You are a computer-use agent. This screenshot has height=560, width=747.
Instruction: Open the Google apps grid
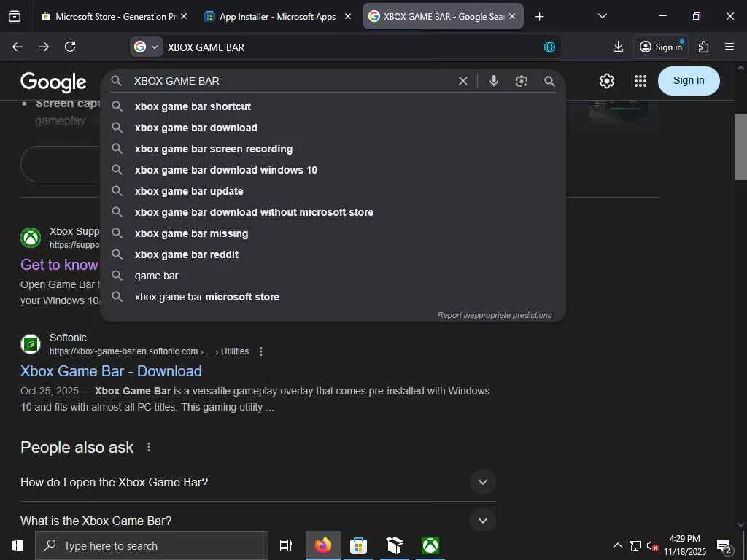point(640,81)
